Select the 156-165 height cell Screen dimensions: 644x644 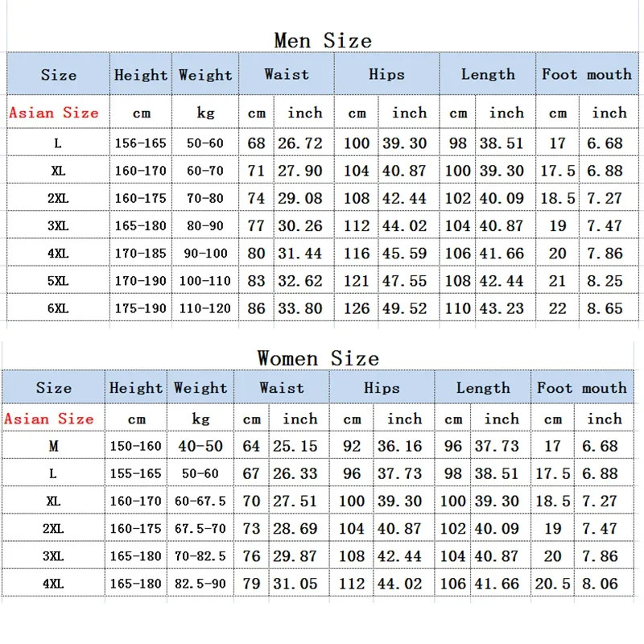140,143
